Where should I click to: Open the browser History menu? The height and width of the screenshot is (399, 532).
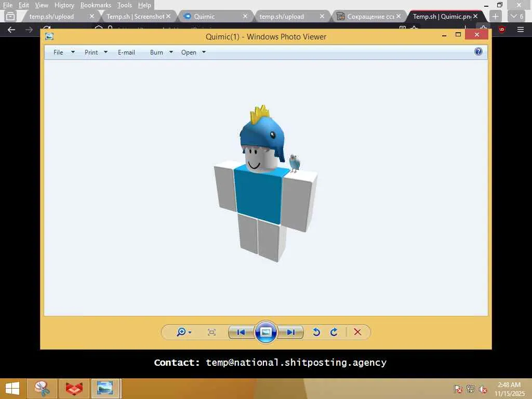[64, 5]
